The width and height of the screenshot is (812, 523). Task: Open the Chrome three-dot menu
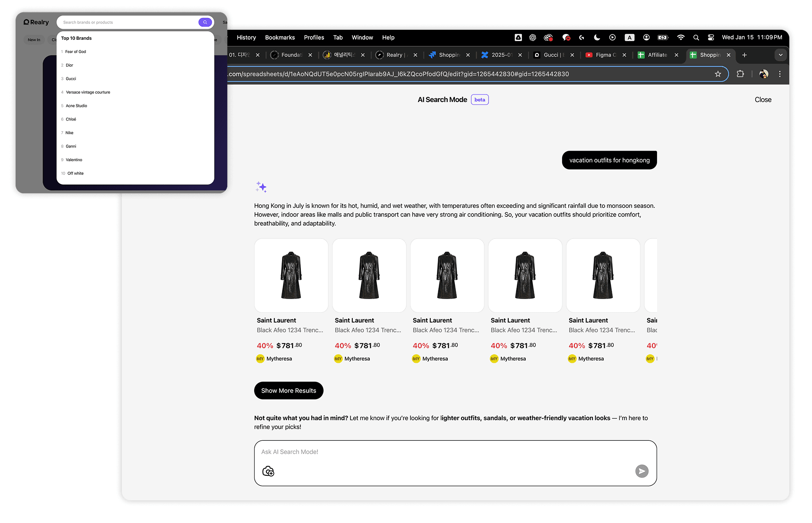[780, 74]
